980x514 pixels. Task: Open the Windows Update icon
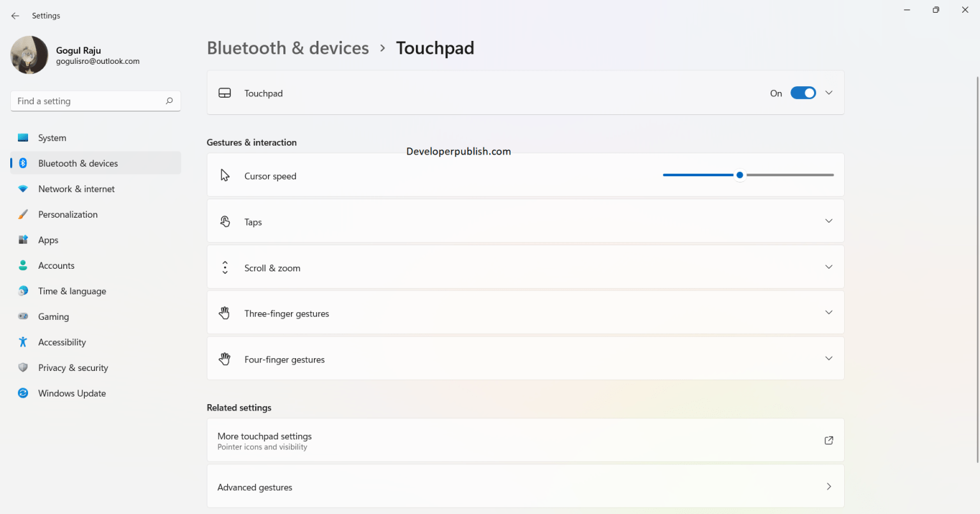[23, 393]
